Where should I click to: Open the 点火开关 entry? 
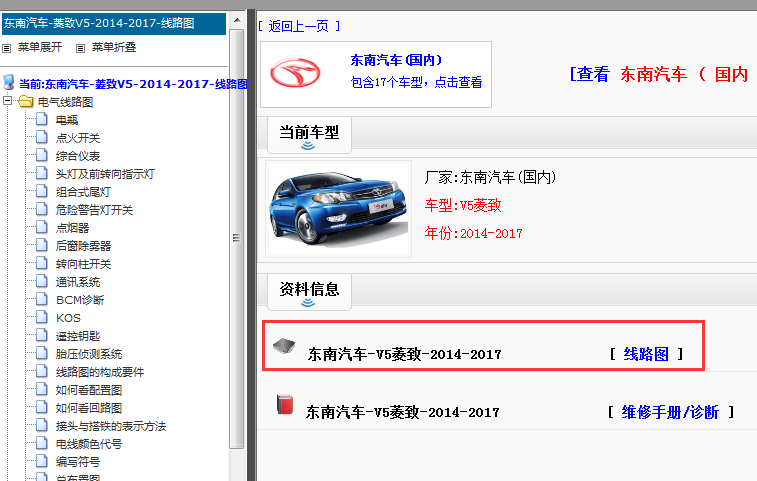78,138
